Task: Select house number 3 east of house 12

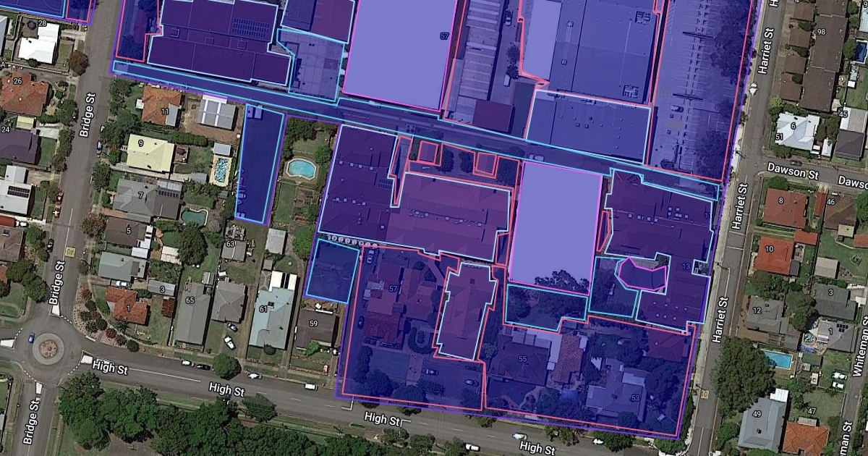Action: (x=830, y=292)
